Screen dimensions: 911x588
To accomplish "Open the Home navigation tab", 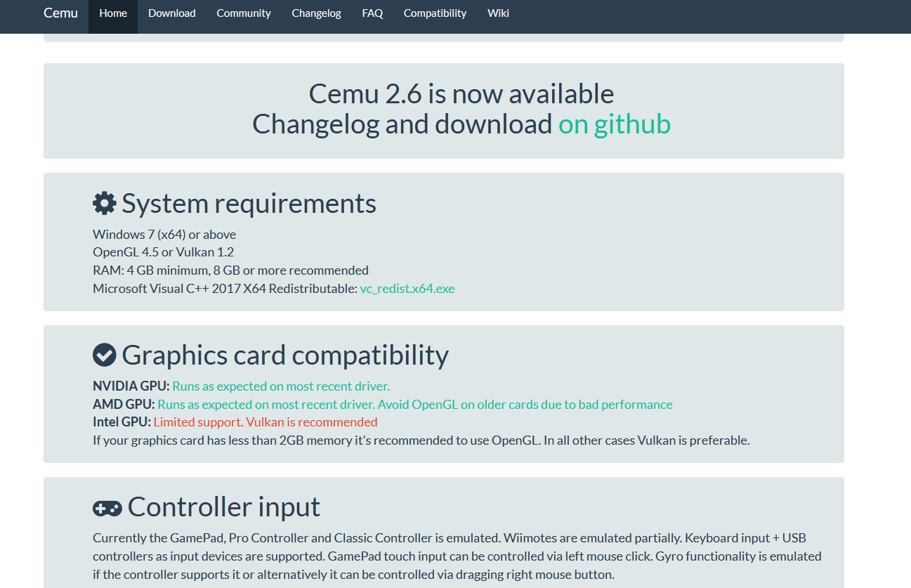I will (113, 13).
